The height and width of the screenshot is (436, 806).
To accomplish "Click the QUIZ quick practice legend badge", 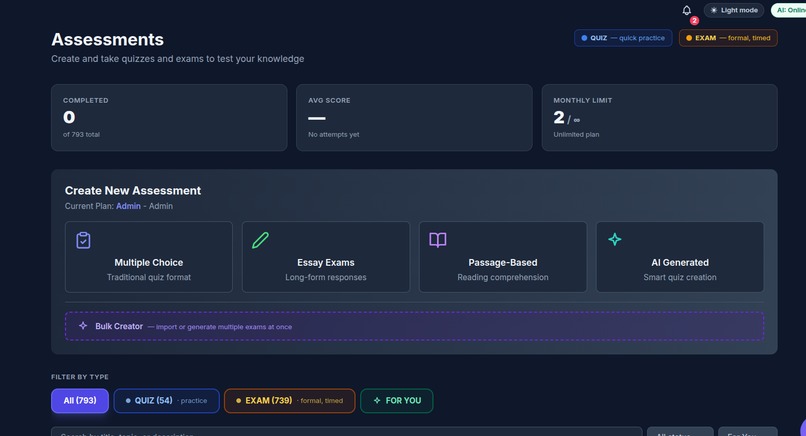I will [623, 38].
